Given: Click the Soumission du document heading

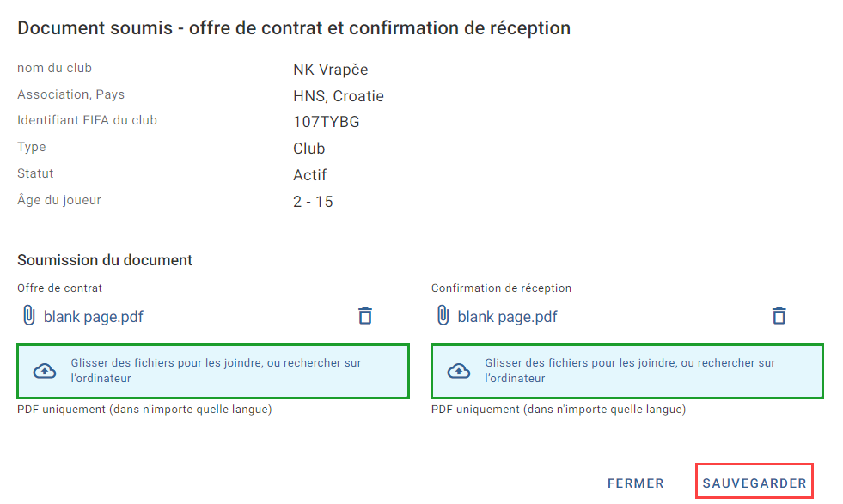Looking at the screenshot, I should [x=105, y=260].
